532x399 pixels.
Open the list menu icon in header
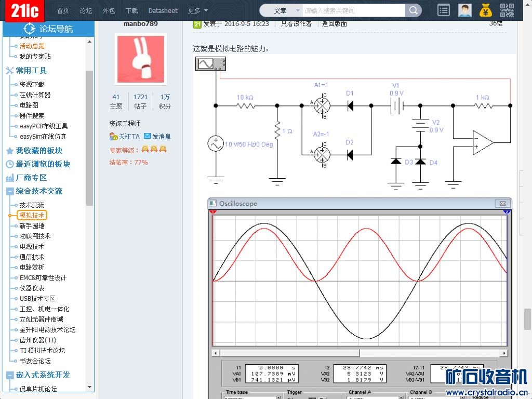443,10
